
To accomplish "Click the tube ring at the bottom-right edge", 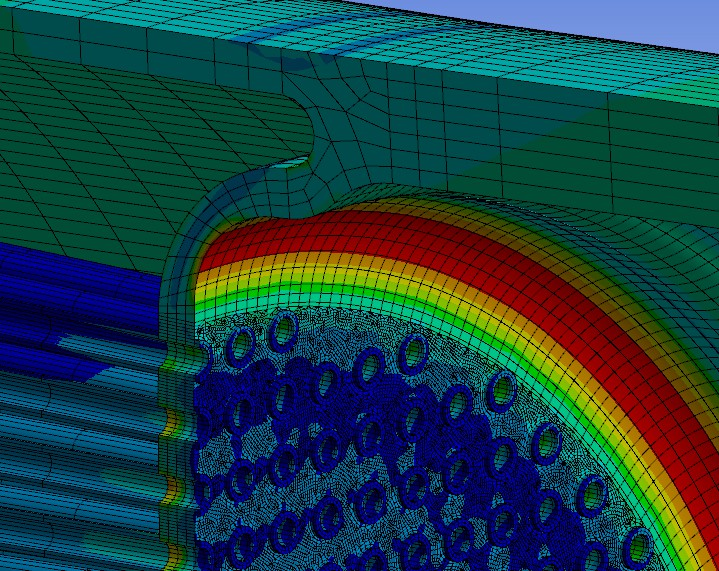I will pyautogui.click(x=636, y=547).
